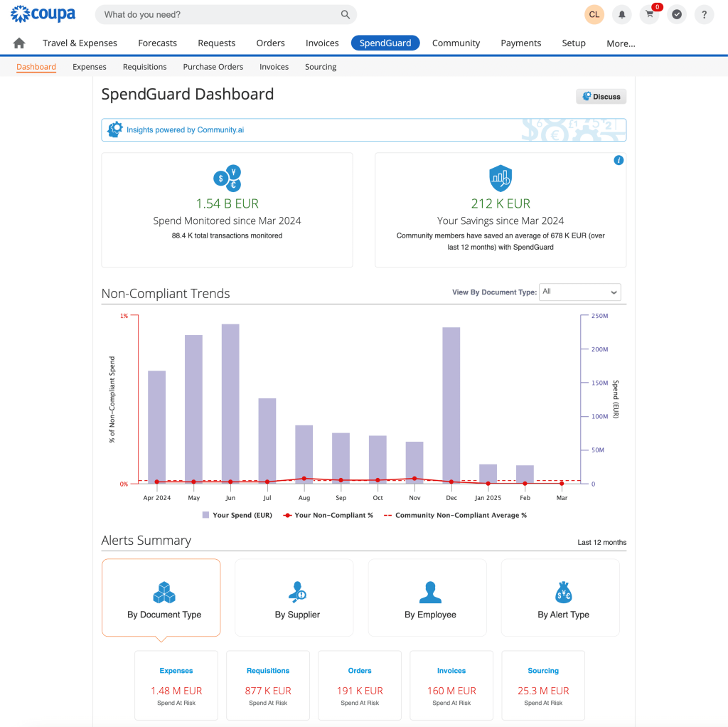Click the December spend bar in chart
Image resolution: width=728 pixels, height=727 pixels.
(451, 404)
